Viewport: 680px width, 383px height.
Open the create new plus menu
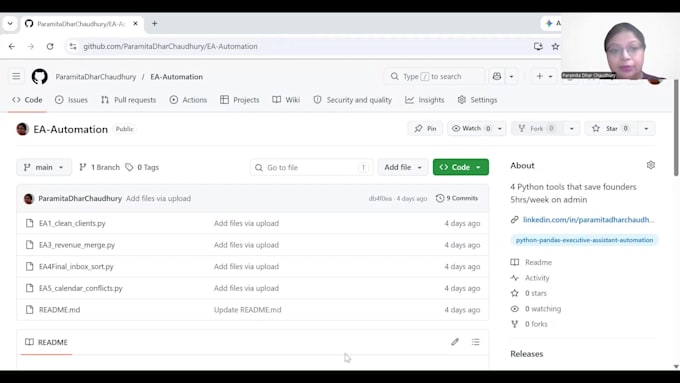[x=544, y=76]
